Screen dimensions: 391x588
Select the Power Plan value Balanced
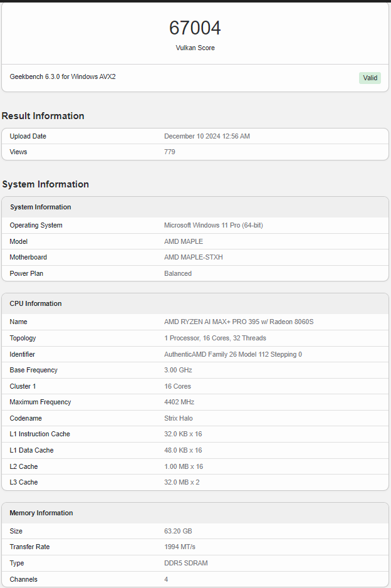[178, 273]
